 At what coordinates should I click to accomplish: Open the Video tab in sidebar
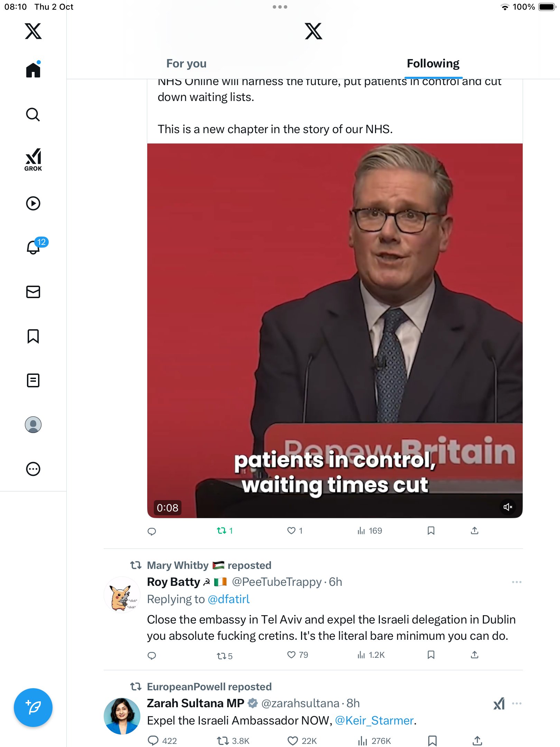[x=33, y=203]
